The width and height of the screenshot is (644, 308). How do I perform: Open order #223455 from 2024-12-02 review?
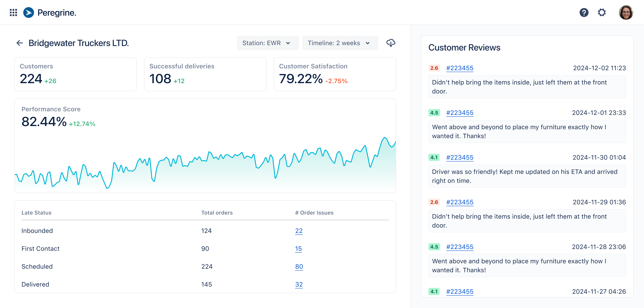(460, 68)
